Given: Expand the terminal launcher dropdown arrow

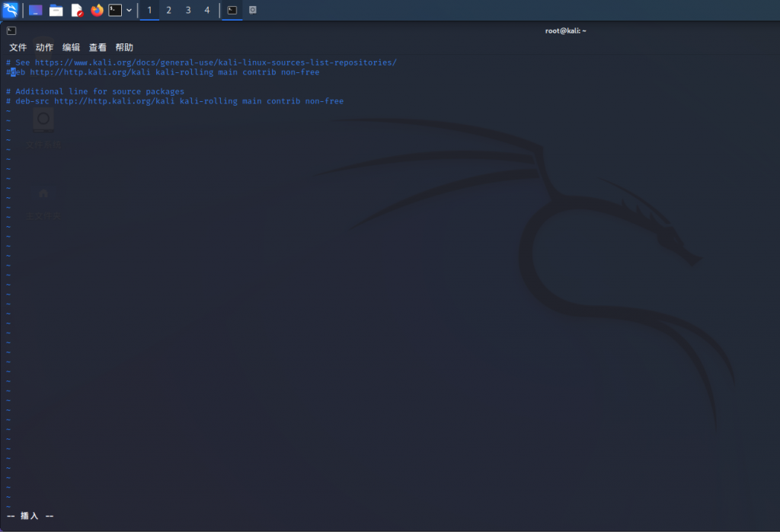Looking at the screenshot, I should [129, 10].
